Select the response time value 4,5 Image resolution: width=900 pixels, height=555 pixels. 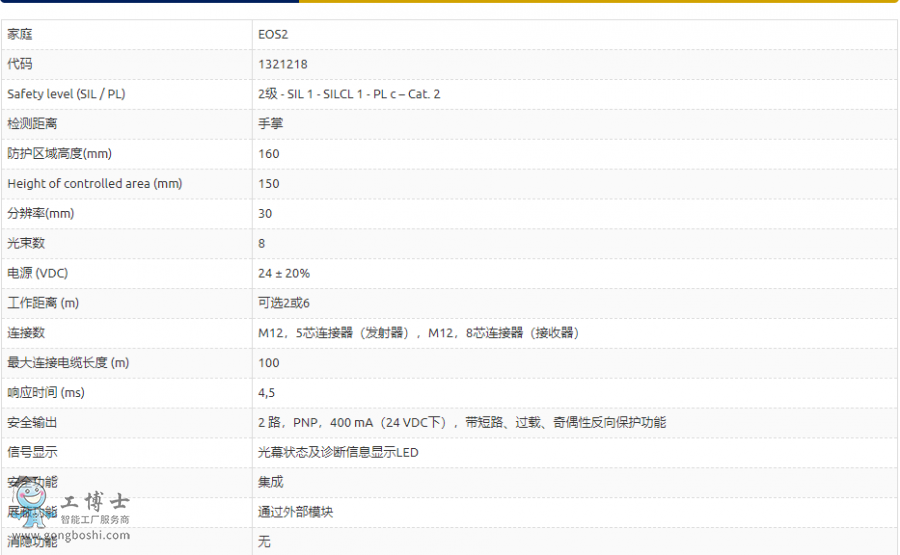pyautogui.click(x=266, y=393)
